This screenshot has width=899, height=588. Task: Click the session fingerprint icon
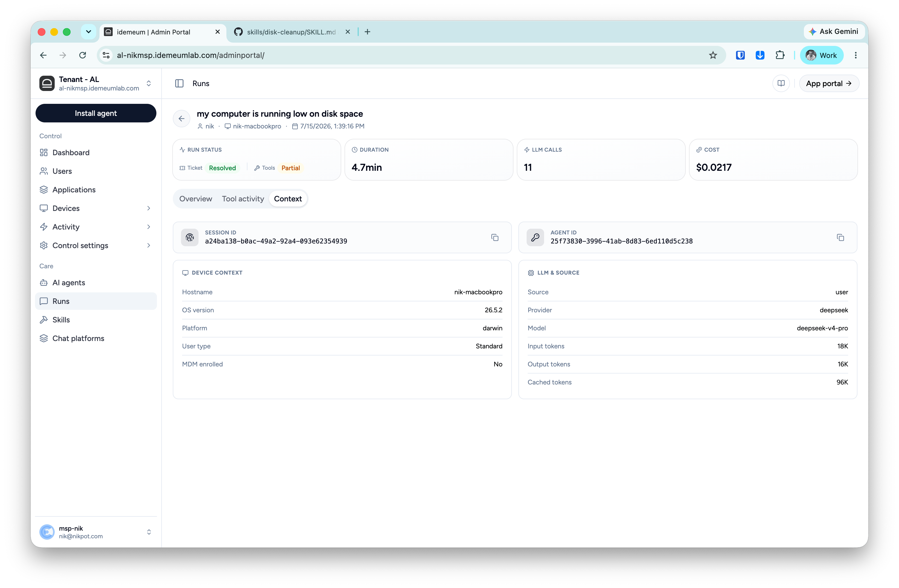tap(190, 237)
